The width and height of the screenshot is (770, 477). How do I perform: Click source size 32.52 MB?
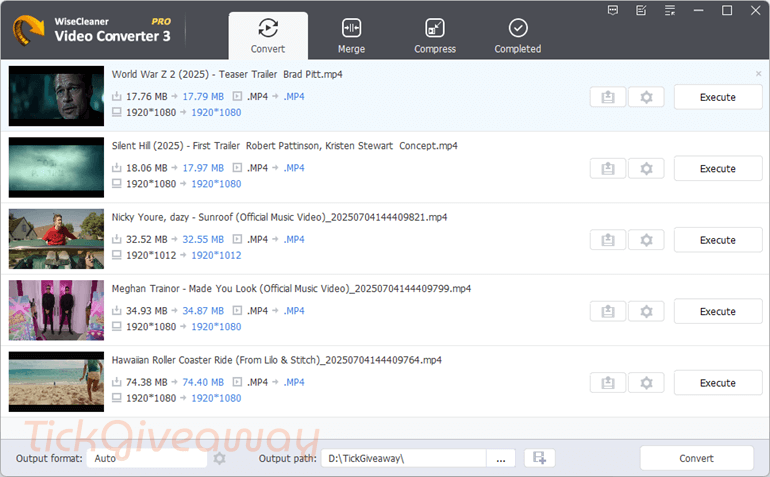click(147, 239)
